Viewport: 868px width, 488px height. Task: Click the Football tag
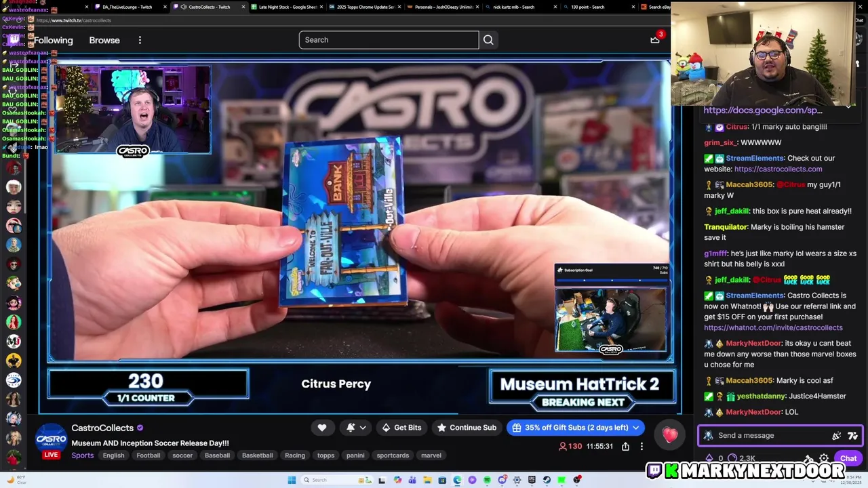[x=148, y=455]
